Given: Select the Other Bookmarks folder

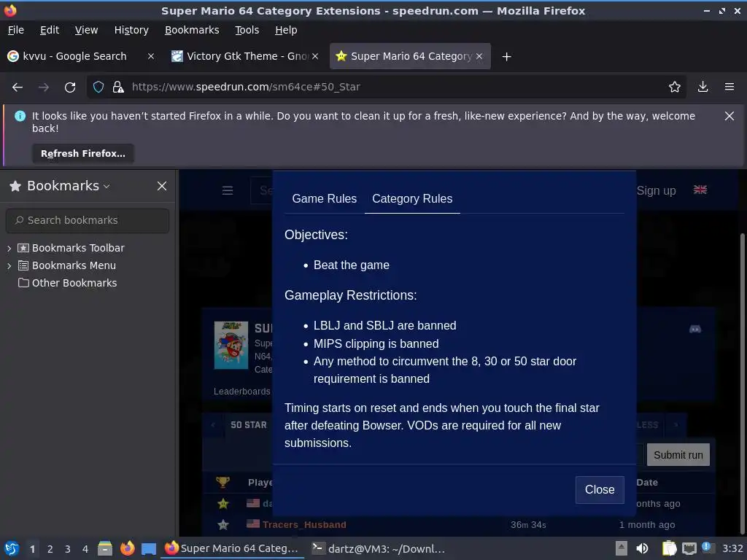Looking at the screenshot, I should 67,283.
